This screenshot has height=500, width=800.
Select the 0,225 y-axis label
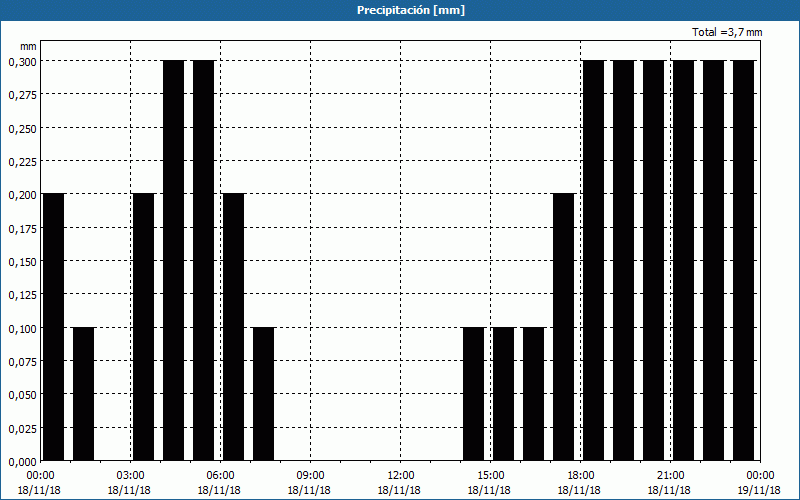tap(22, 162)
